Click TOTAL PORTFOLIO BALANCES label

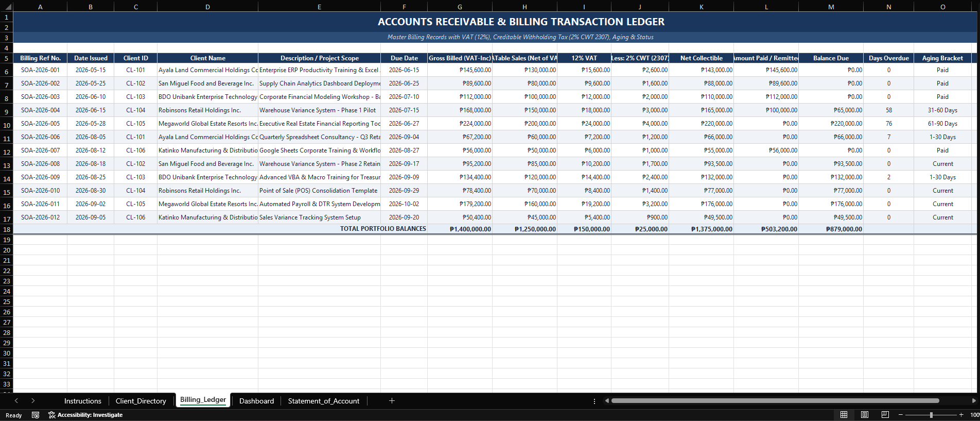point(383,229)
